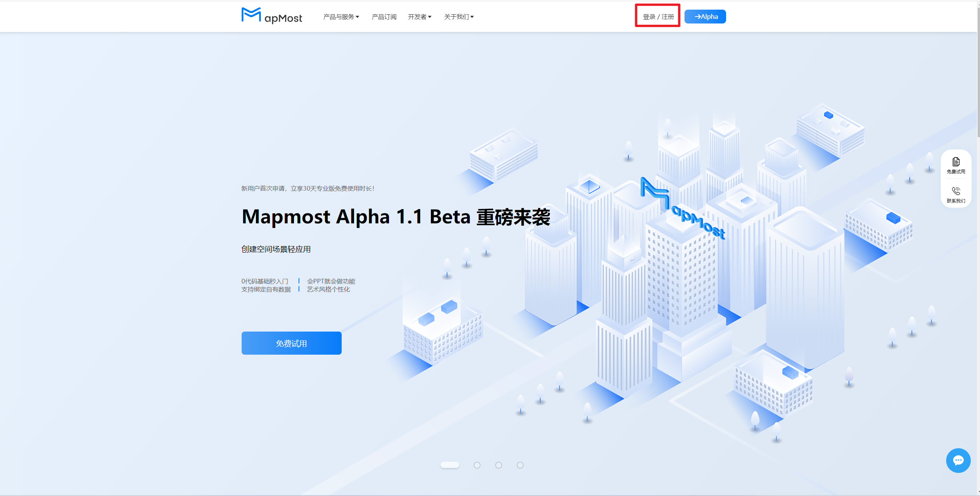980x496 pixels.
Task: Click the Mapmost Alpha 1.1 Beta headline
Action: 396,217
